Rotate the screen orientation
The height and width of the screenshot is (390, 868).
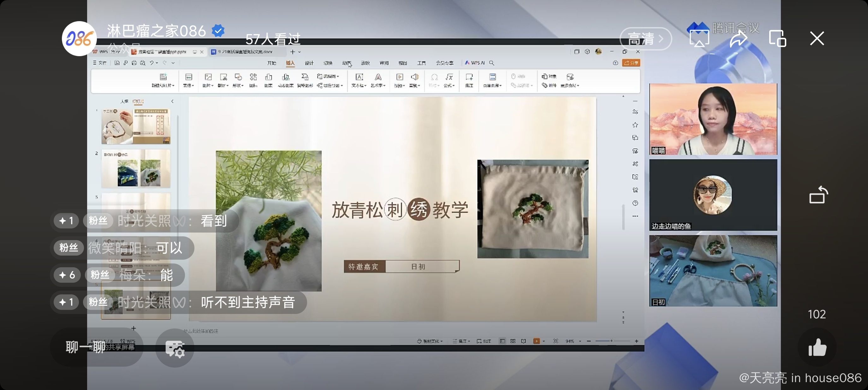point(818,195)
